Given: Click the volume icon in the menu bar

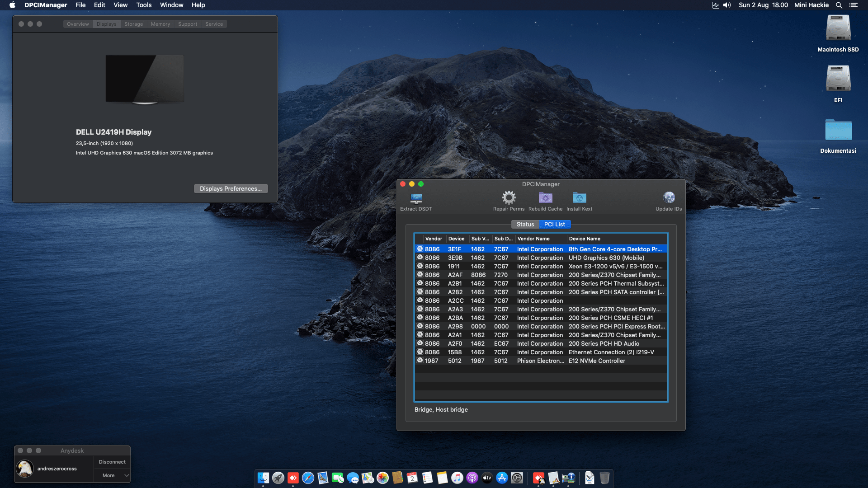Looking at the screenshot, I should tap(727, 5).
